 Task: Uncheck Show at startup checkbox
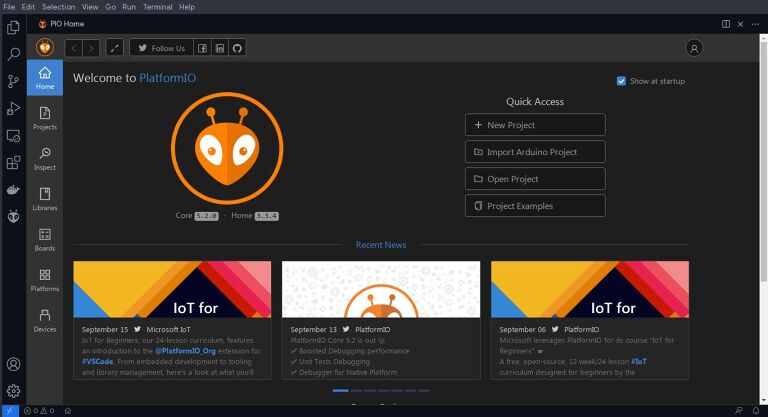(621, 81)
